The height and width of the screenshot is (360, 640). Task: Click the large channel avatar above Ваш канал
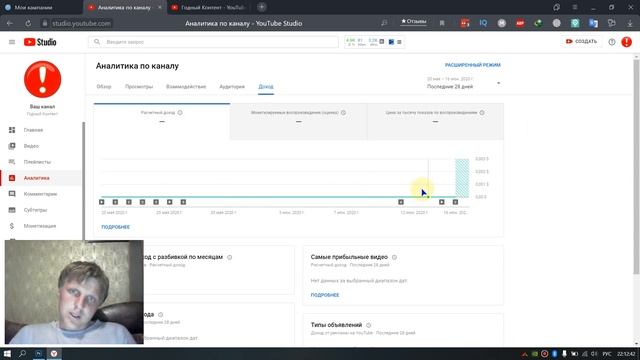tap(42, 79)
